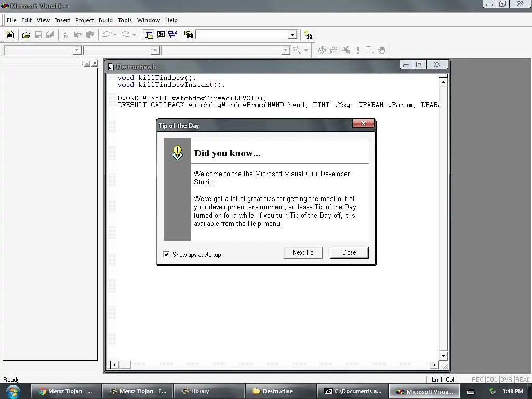Click the Find in Files binoculars icon
Image resolution: width=532 pixels, height=399 pixels.
click(x=189, y=35)
